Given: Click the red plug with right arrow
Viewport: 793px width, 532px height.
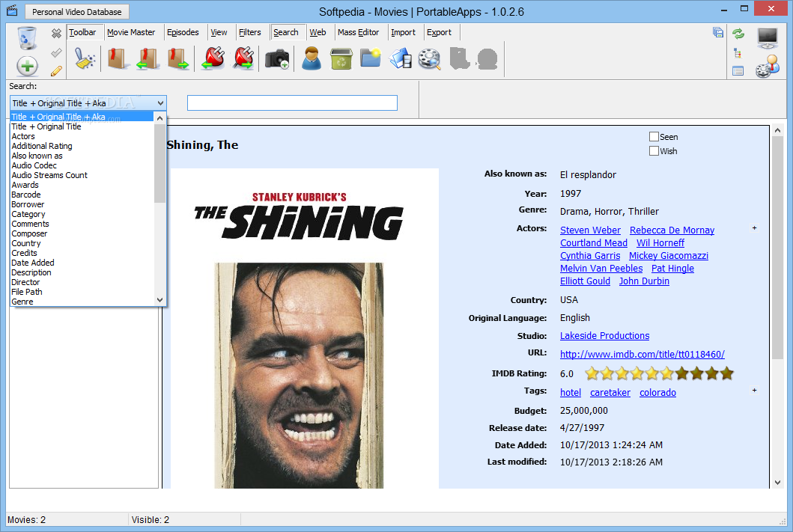Looking at the screenshot, I should click(244, 58).
